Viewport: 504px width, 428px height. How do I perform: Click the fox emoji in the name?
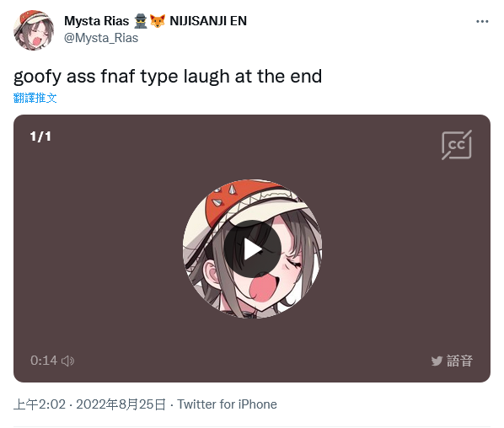pyautogui.click(x=158, y=21)
